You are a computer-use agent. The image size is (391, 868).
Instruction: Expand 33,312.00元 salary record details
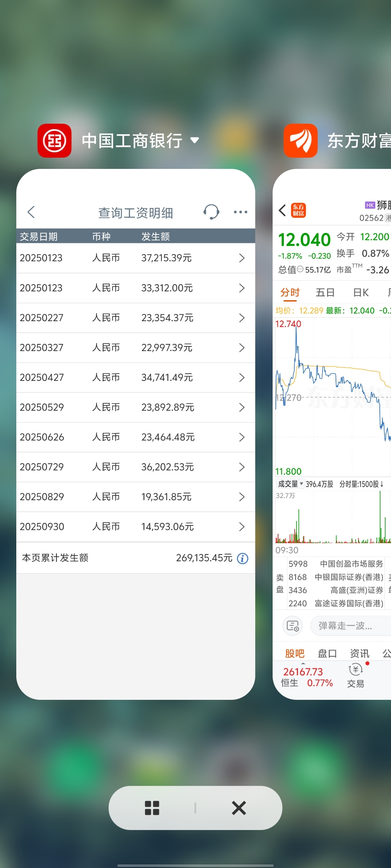(x=242, y=288)
